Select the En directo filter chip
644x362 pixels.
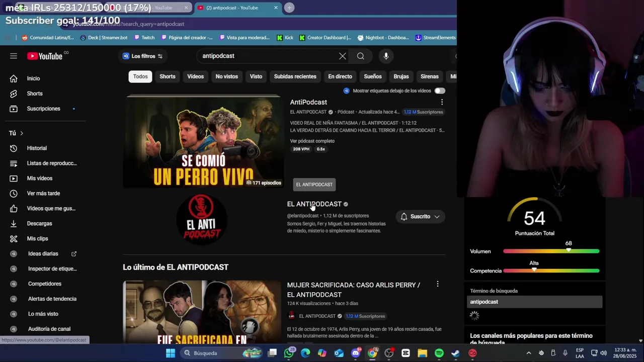[x=340, y=76]
